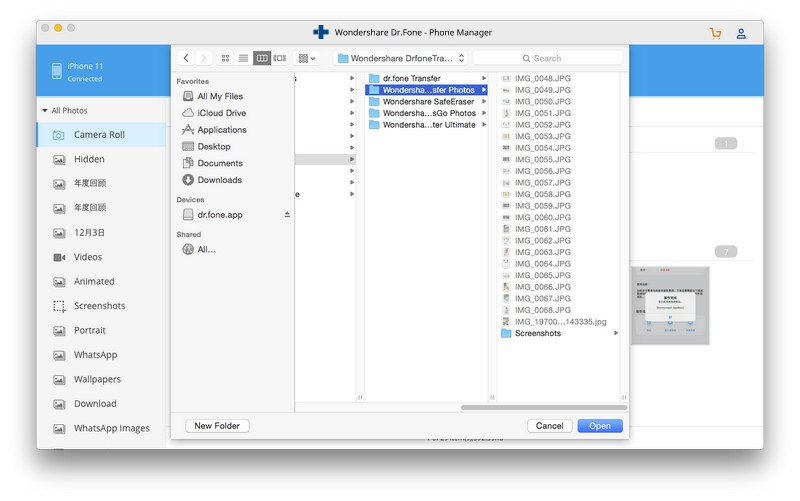
Task: Collapse the All Photos section
Action: [45, 111]
